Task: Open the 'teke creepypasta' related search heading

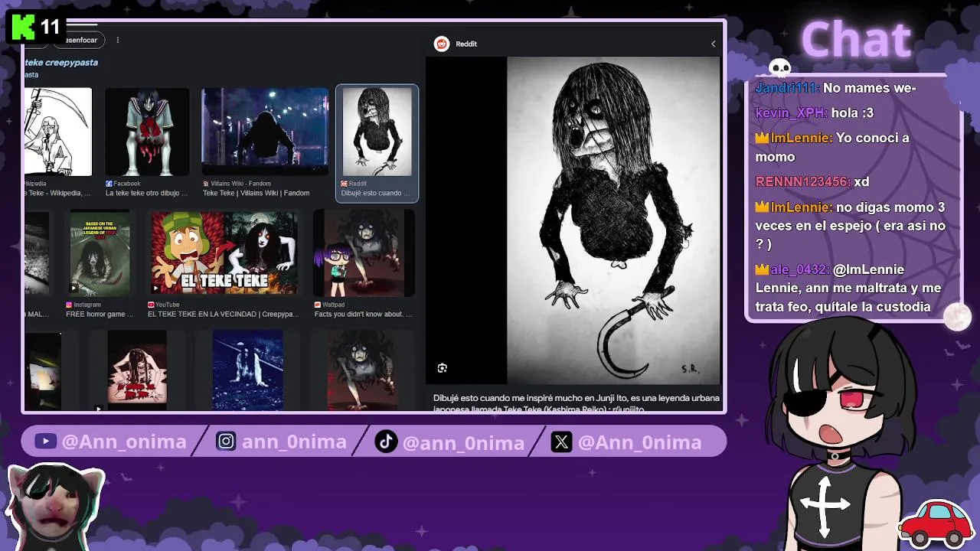Action: click(61, 63)
